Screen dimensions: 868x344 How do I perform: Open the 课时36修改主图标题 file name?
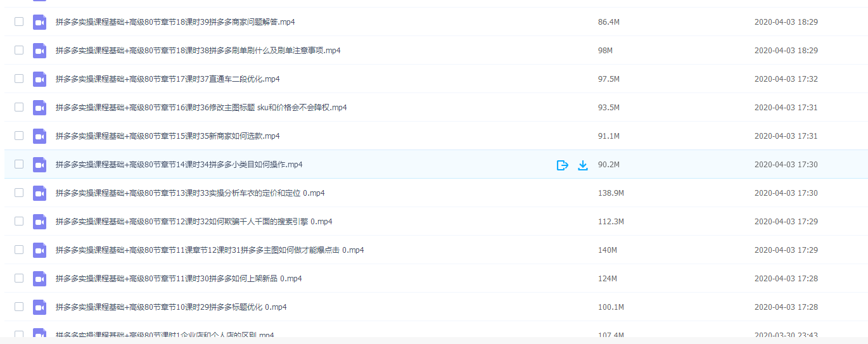(201, 108)
